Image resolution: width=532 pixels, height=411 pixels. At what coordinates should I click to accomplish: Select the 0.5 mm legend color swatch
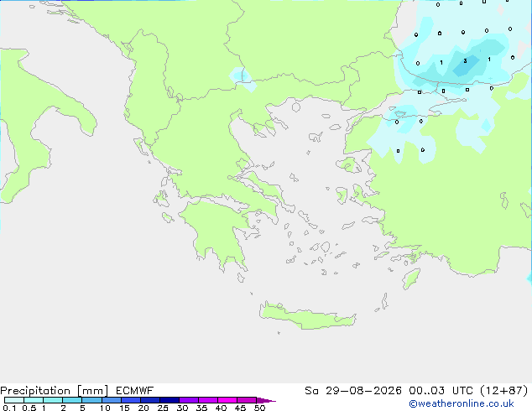point(34,400)
